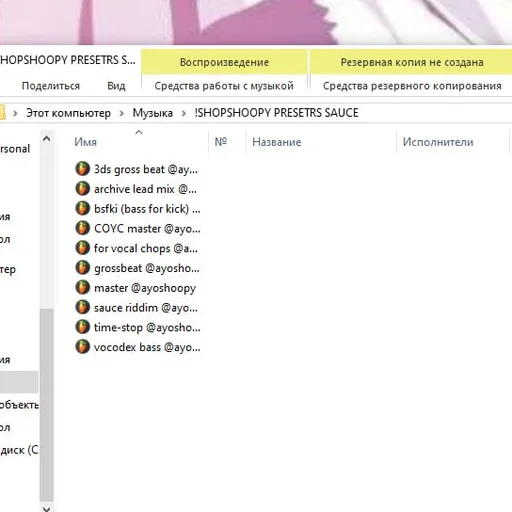This screenshot has width=512, height=512.
Task: Expand chevron after Музыка breadcrumb
Action: click(x=184, y=113)
